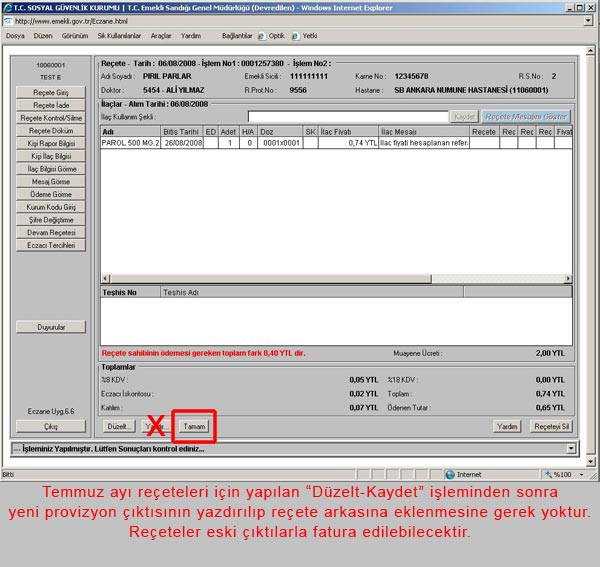600x567 pixels.
Task: Select Reçete İade in the sidebar
Action: [51, 105]
